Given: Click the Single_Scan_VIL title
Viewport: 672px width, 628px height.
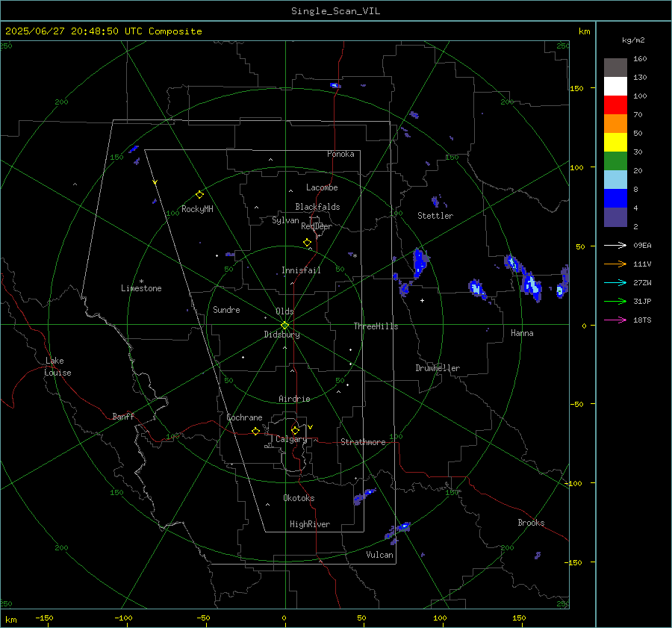Looking at the screenshot, I should [x=335, y=11].
